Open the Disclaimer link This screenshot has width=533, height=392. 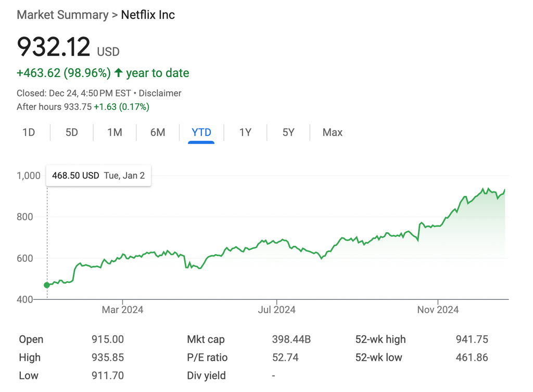tap(160, 93)
